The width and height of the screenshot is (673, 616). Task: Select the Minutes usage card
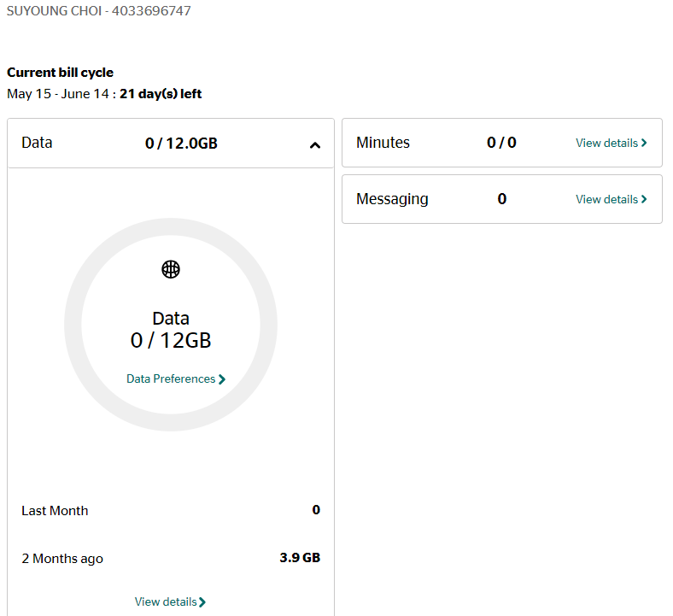502,143
